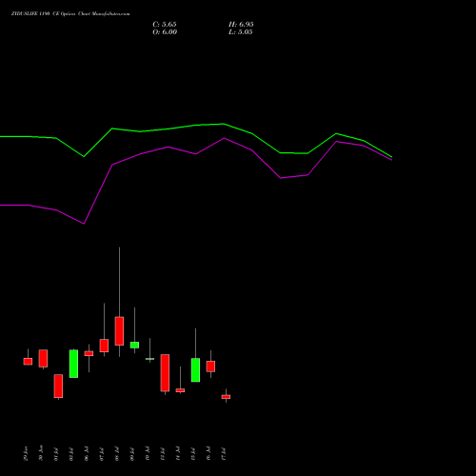Screen dimensions: 476x476
Task: Click the high value 'H: 6.95'
Action: [241, 25]
